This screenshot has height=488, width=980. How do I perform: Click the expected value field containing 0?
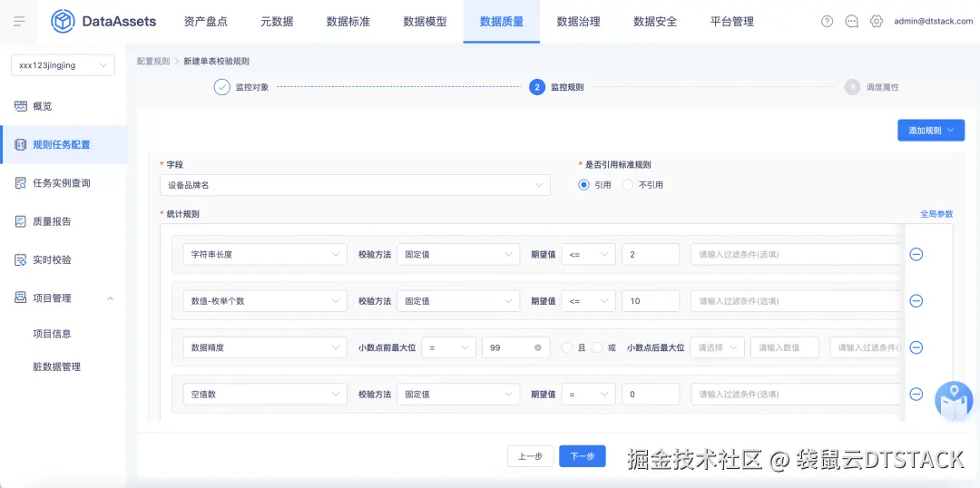click(x=651, y=395)
